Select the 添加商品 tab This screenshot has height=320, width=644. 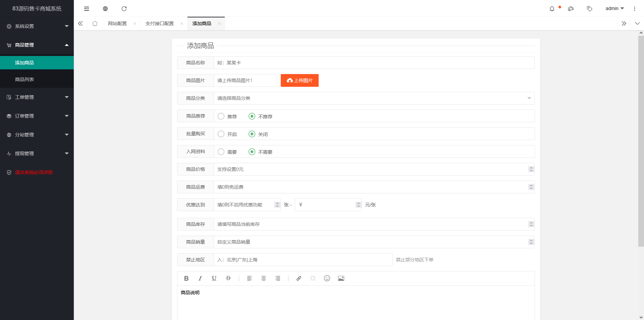(202, 23)
